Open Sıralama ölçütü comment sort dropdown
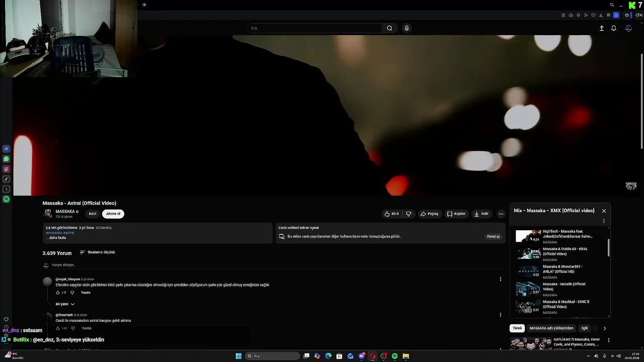Image resolution: width=644 pixels, height=362 pixels. click(x=98, y=252)
